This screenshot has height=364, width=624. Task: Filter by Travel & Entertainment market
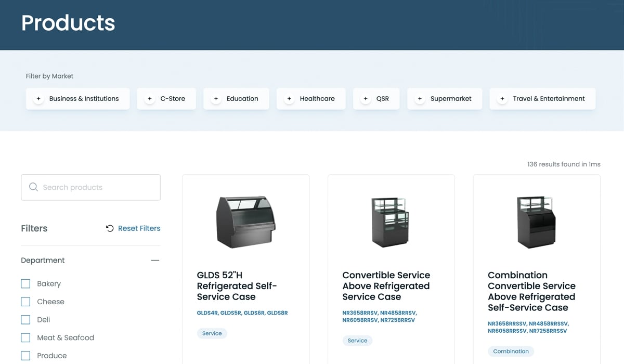pos(542,99)
